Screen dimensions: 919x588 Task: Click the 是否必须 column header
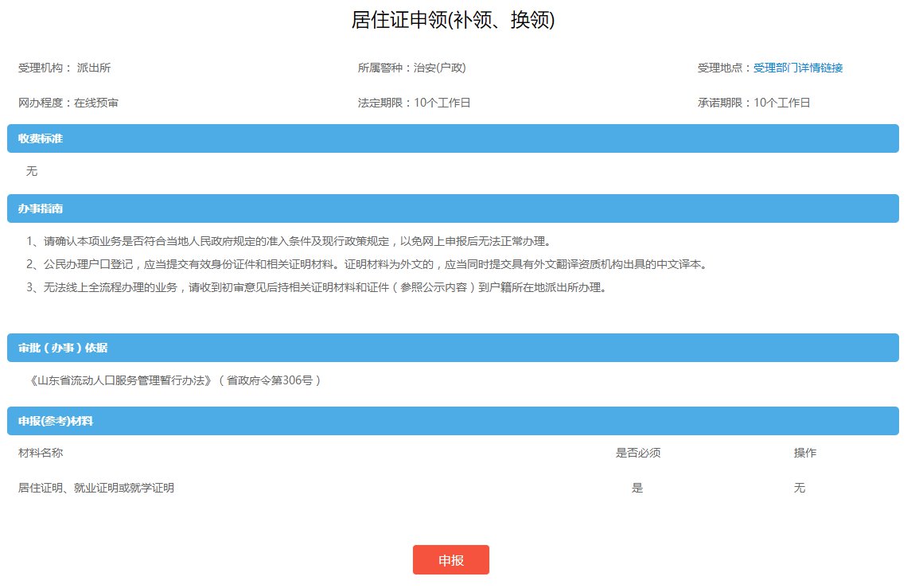click(x=638, y=454)
